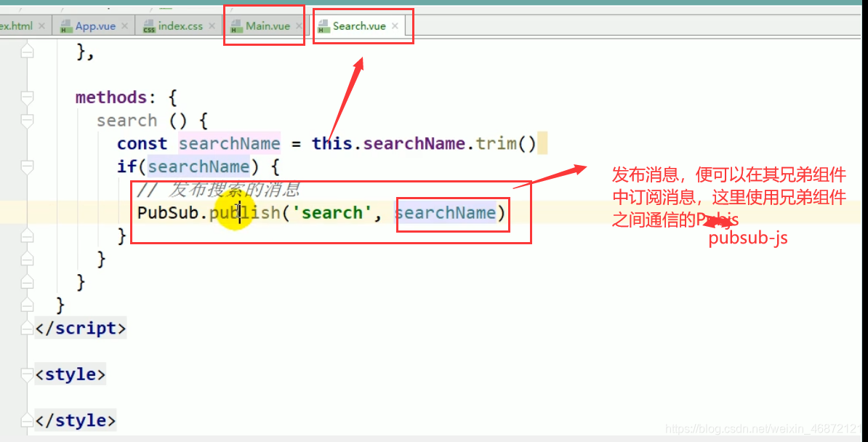The height and width of the screenshot is (442, 868).
Task: Click fold marker beside the closing </script> tag
Action: click(27, 329)
